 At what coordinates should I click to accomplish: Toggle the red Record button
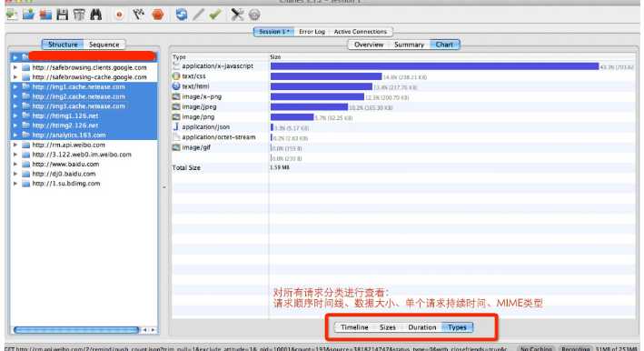119,15
